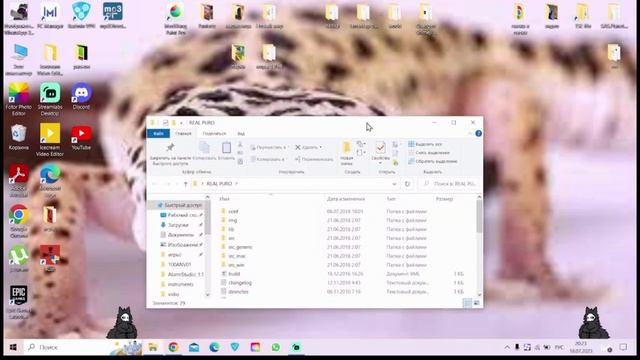Click the refresh icon beside the address bar
Viewport: 640px width, 360px height.
(407, 184)
